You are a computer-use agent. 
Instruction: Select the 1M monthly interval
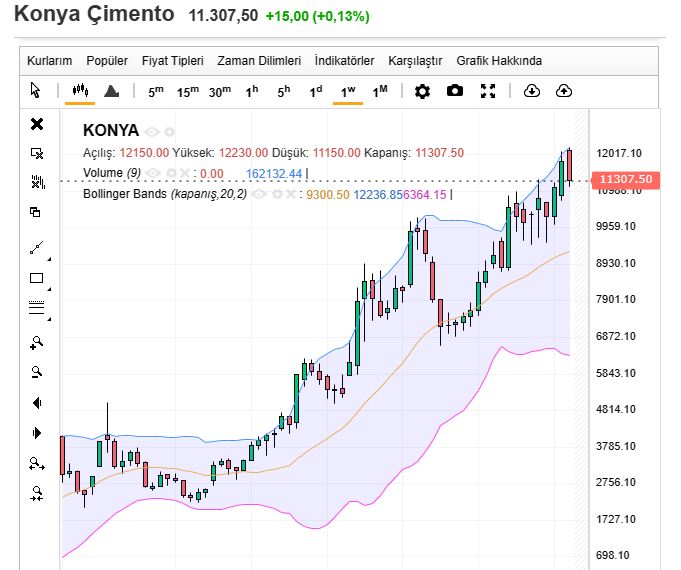380,91
